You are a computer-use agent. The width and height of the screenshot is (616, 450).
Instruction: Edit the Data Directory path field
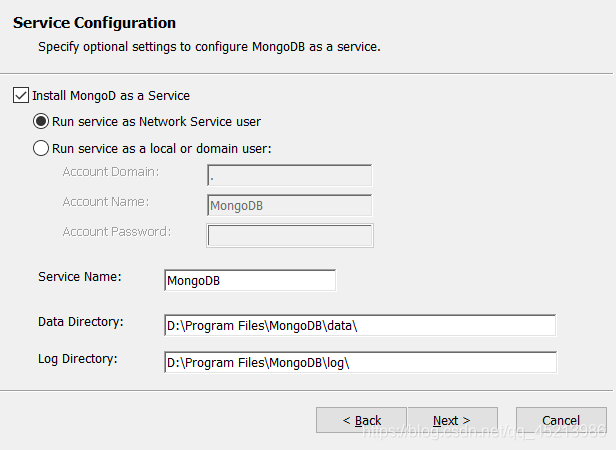[x=360, y=325]
